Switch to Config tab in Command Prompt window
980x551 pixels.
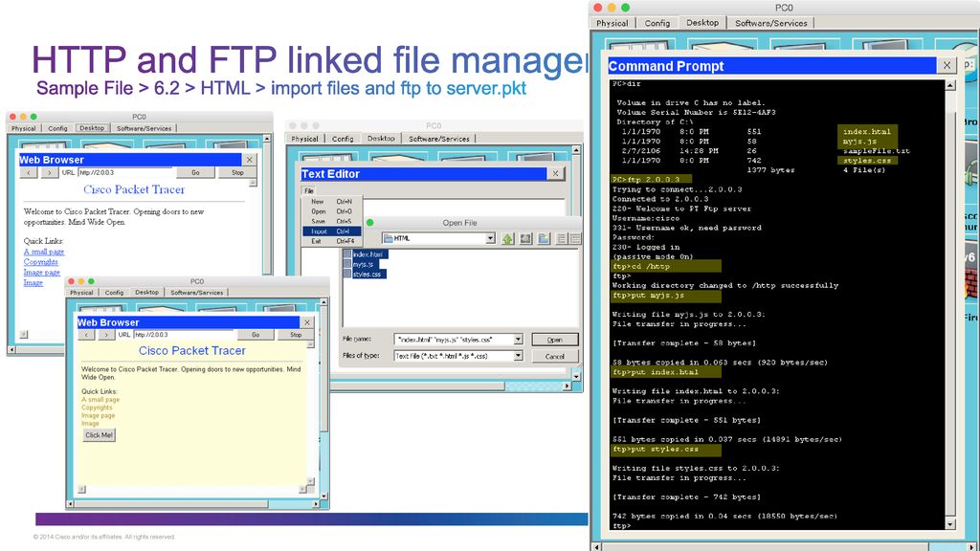[657, 23]
